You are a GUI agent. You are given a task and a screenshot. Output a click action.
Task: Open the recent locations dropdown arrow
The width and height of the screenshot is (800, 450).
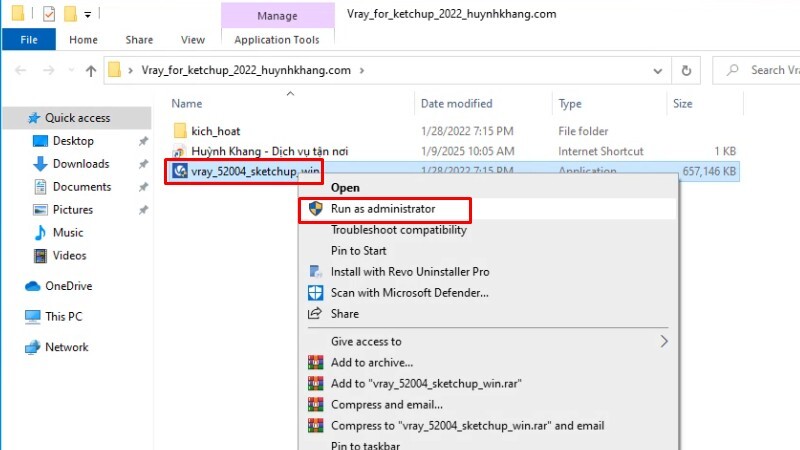(x=71, y=70)
